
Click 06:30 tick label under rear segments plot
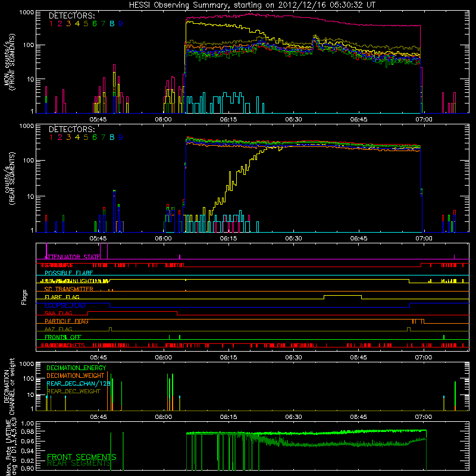[x=293, y=239]
